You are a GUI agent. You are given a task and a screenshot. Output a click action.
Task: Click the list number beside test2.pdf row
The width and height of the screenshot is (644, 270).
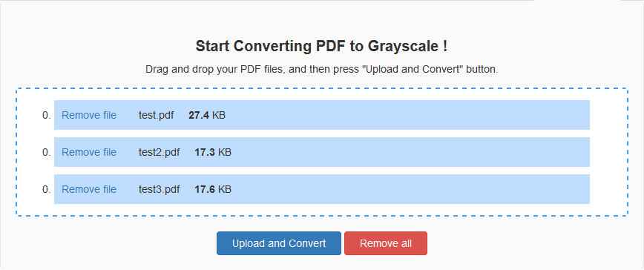47,152
